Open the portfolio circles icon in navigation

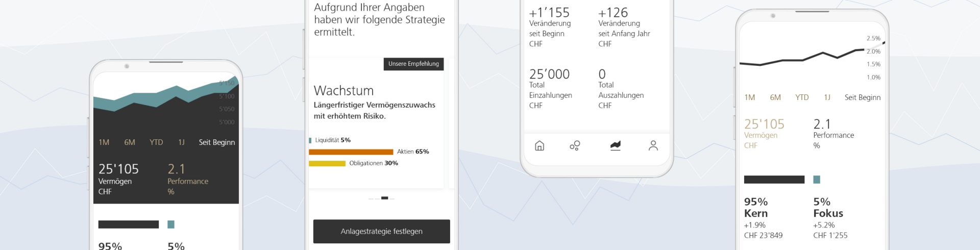[575, 146]
